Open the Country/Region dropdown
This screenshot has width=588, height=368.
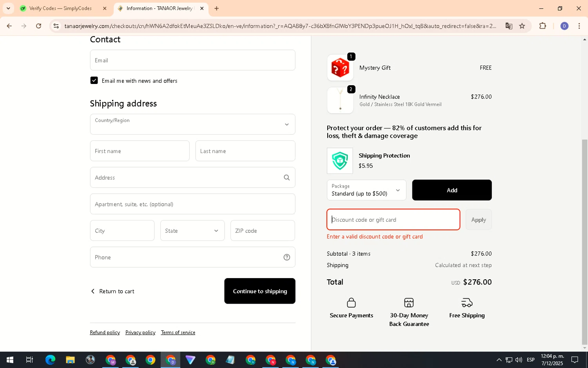tap(192, 124)
